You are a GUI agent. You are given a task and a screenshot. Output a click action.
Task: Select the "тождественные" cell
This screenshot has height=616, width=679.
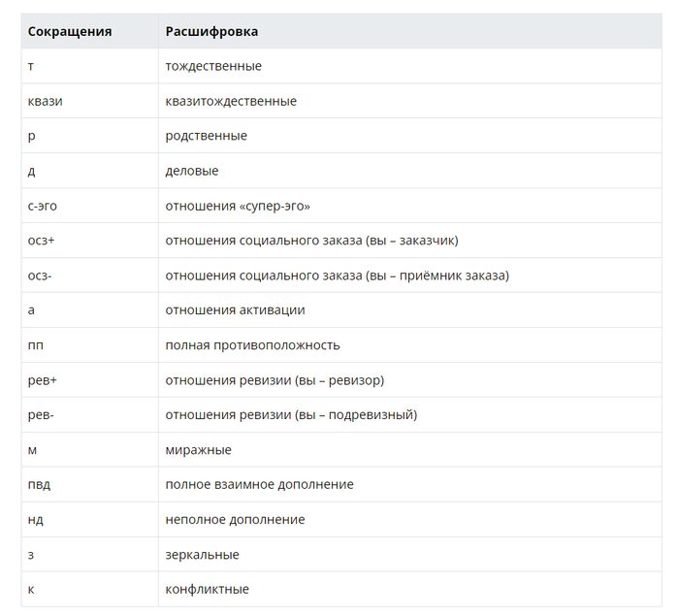pyautogui.click(x=213, y=66)
